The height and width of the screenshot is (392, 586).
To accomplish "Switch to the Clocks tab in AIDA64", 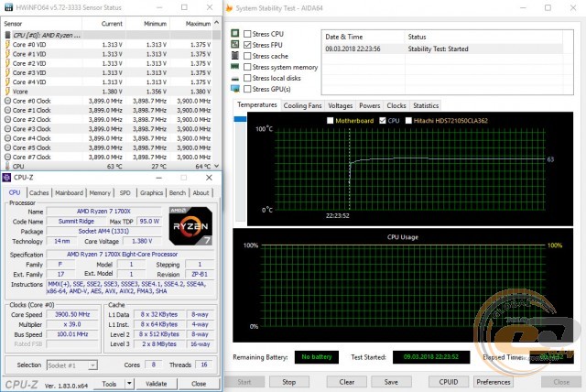I will (396, 105).
